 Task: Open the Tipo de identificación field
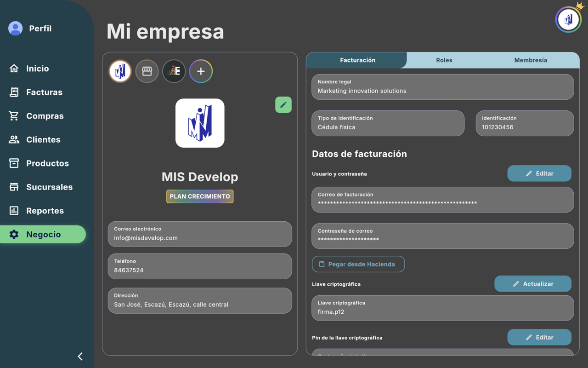(x=388, y=123)
